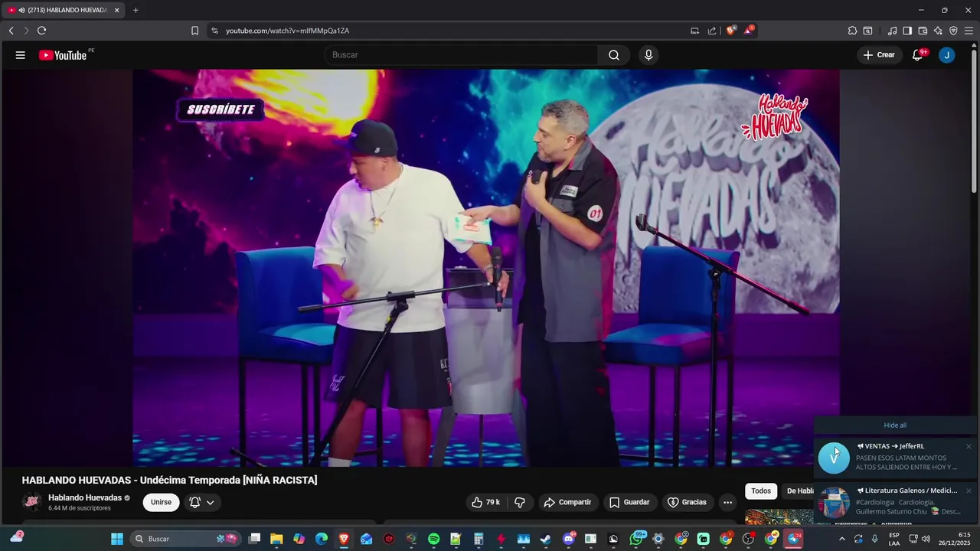Show hidden system tray icons
The image size is (980, 551).
(841, 539)
